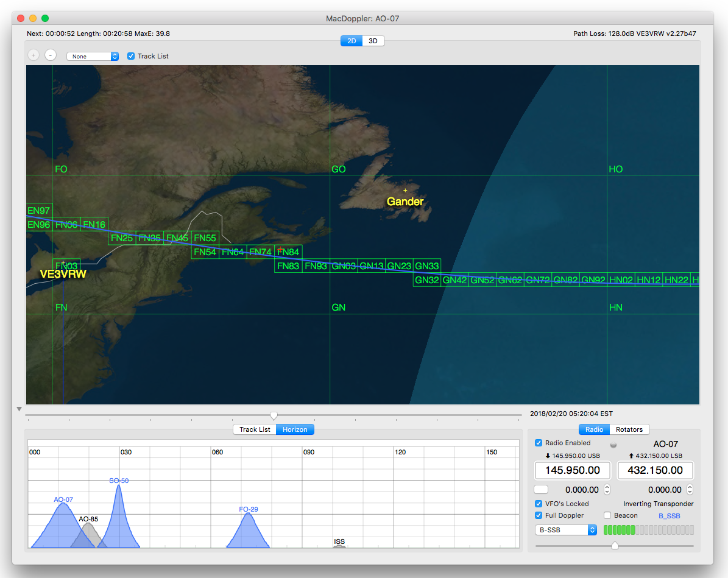Uncheck the Track List checkbox

131,56
